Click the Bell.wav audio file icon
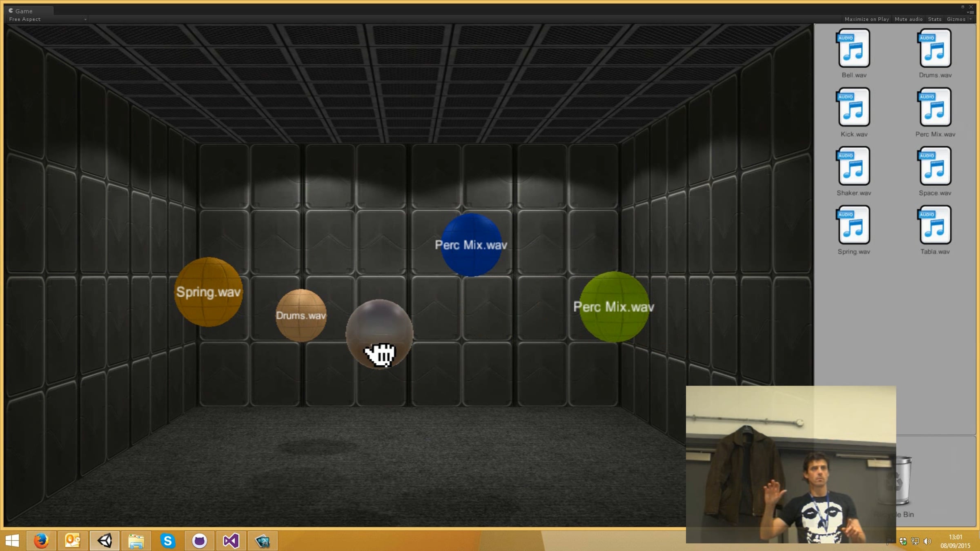 tap(853, 49)
